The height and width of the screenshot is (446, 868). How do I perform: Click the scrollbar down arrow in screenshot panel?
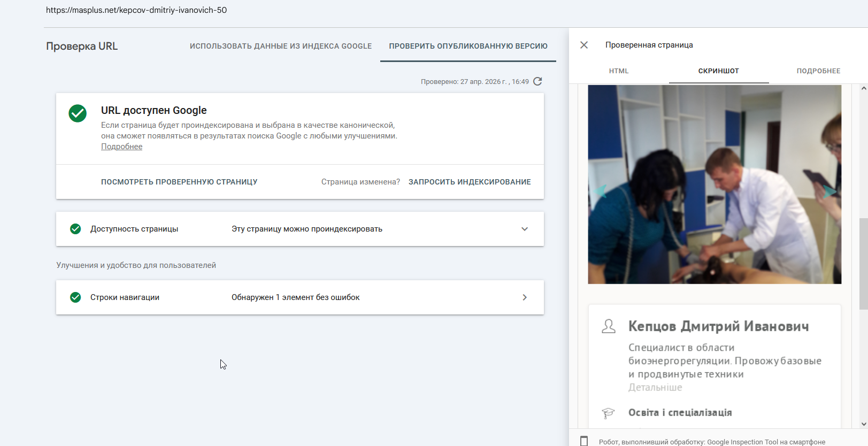coord(864,424)
